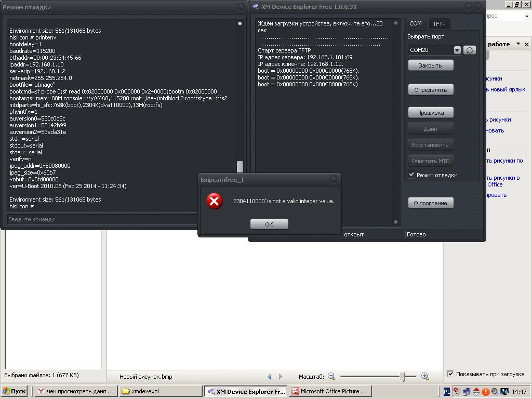Open the COM20 port dropdown
532x399 pixels.
[457, 50]
